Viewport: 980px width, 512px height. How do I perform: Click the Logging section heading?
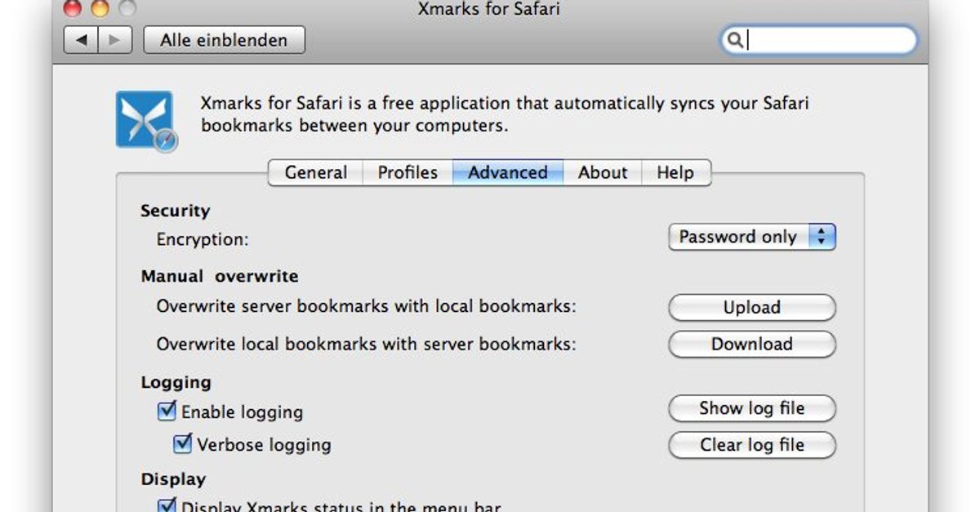[x=176, y=382]
